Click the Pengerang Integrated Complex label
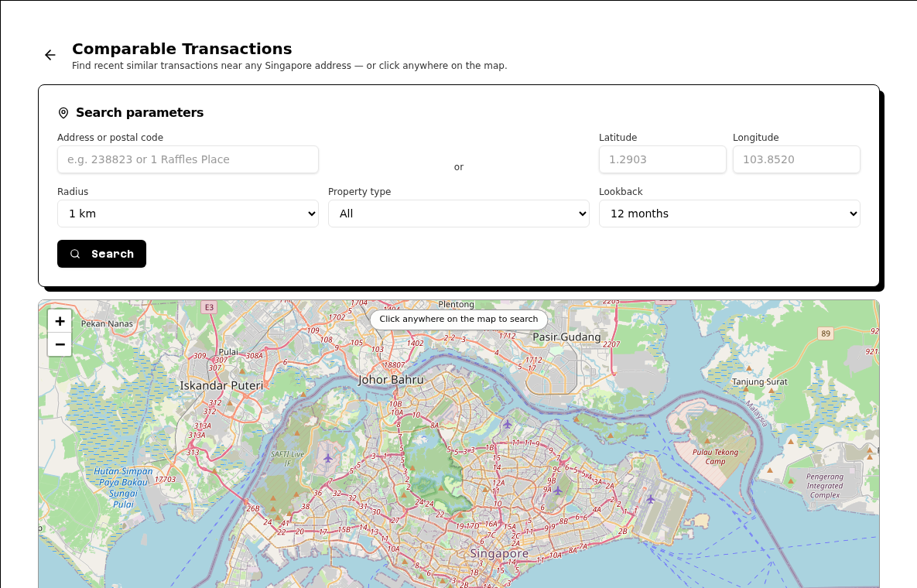The height and width of the screenshot is (588, 917). pos(825,486)
